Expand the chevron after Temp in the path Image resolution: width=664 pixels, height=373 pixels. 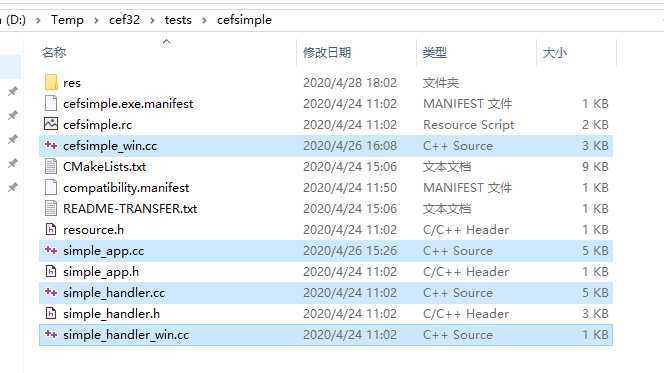point(96,20)
